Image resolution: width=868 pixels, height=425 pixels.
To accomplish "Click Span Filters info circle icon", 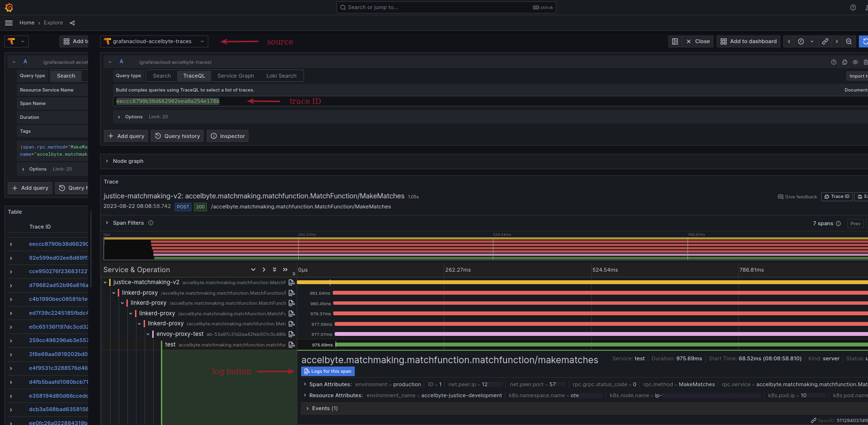I will coord(151,223).
